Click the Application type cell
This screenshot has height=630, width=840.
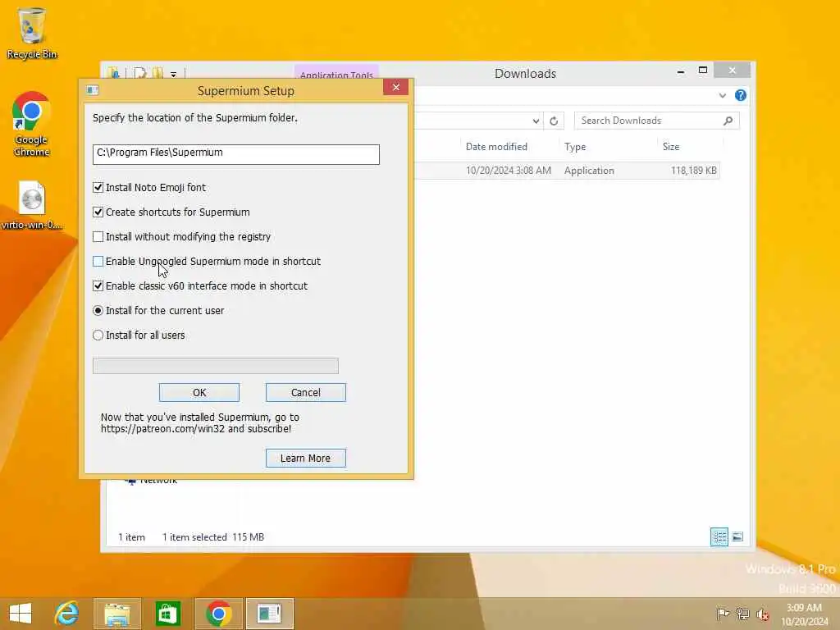[589, 171]
